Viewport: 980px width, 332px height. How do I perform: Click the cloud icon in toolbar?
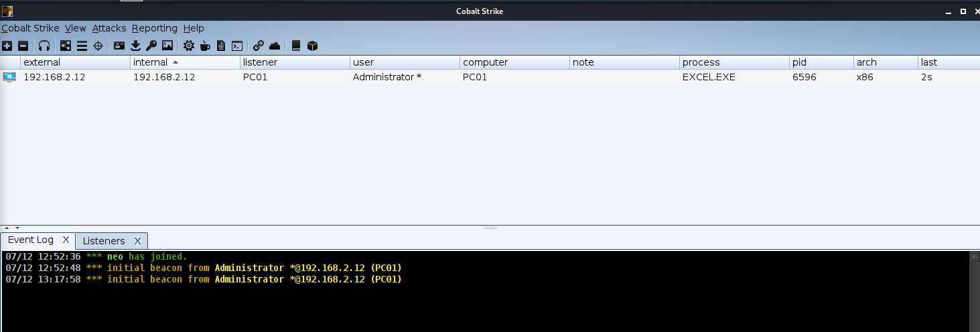coord(275,46)
